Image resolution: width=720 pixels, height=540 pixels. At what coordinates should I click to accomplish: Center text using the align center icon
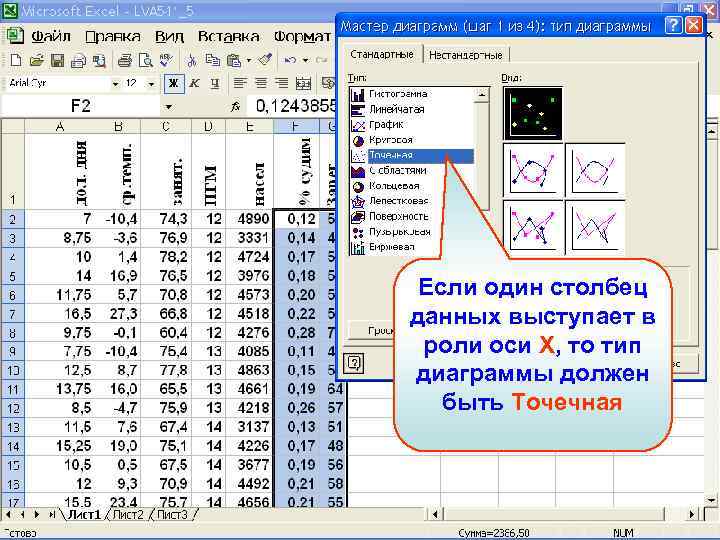261,83
